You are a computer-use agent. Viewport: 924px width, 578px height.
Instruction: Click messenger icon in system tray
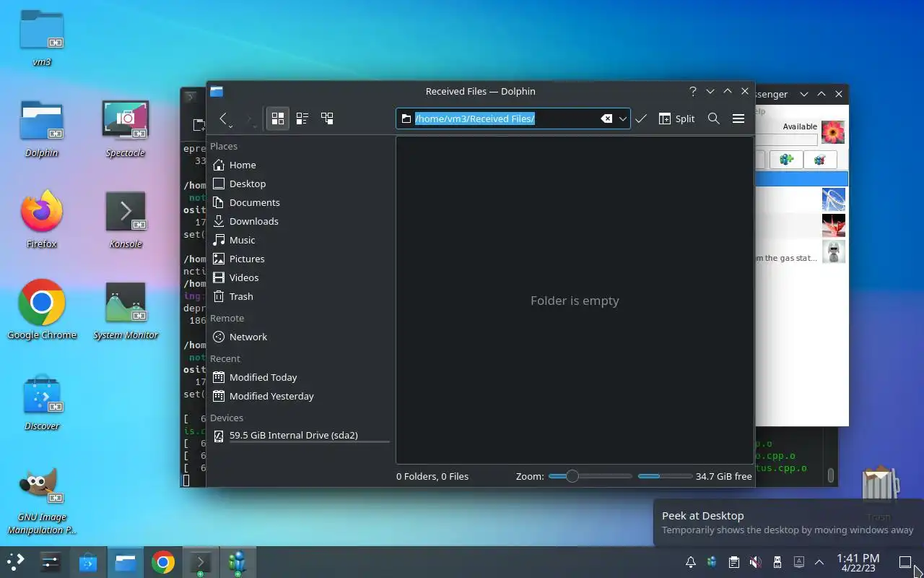pyautogui.click(x=712, y=562)
